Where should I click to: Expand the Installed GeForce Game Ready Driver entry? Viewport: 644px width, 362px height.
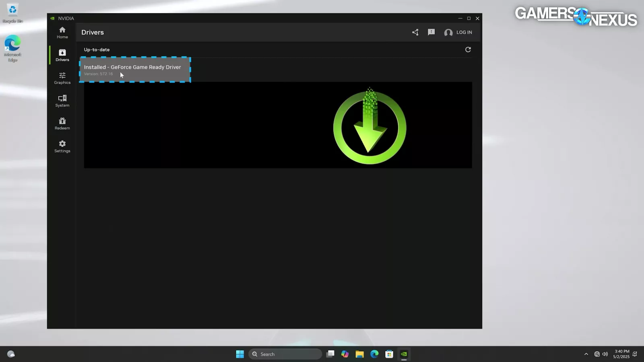click(135, 70)
